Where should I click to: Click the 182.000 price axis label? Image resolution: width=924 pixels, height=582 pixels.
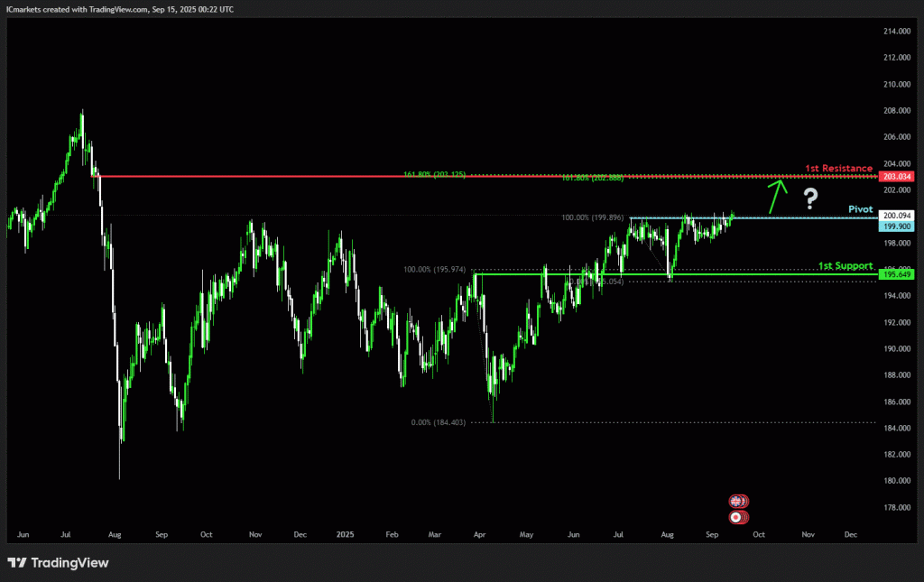(x=897, y=455)
